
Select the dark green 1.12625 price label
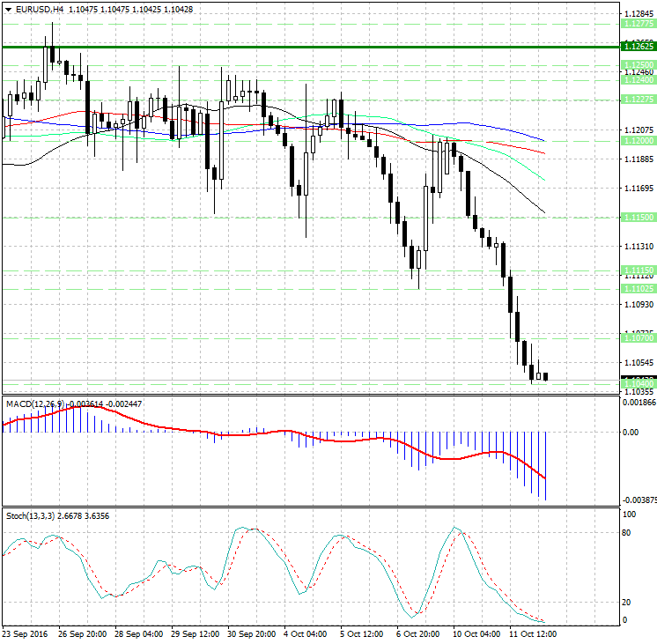pos(637,46)
